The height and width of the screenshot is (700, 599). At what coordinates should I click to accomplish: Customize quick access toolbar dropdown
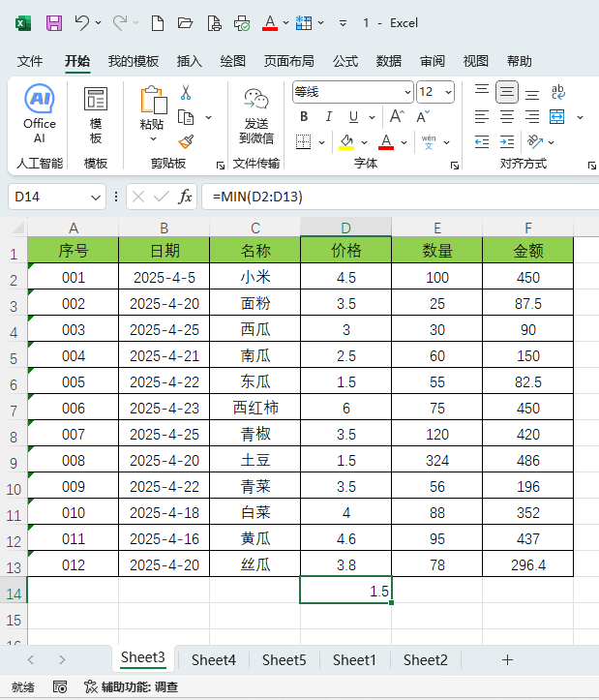click(x=343, y=23)
